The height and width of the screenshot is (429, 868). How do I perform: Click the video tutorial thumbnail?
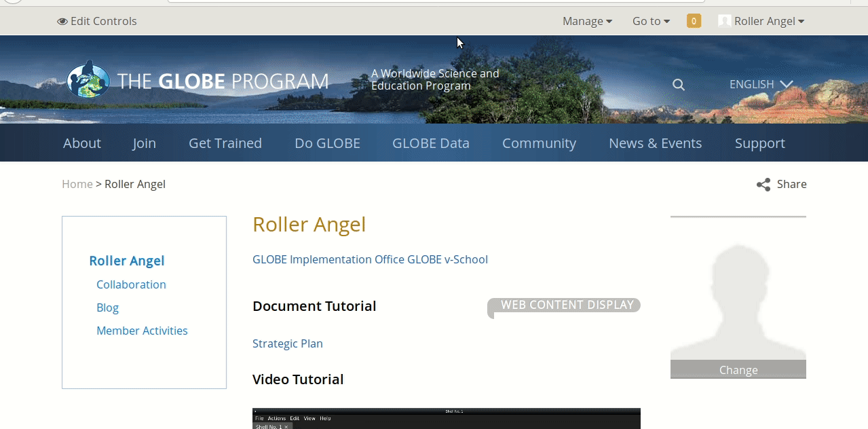pyautogui.click(x=447, y=419)
